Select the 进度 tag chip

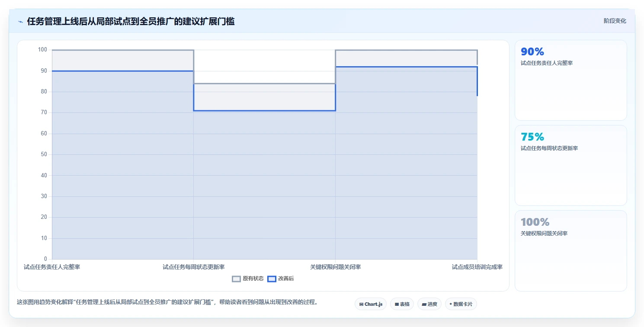click(429, 304)
